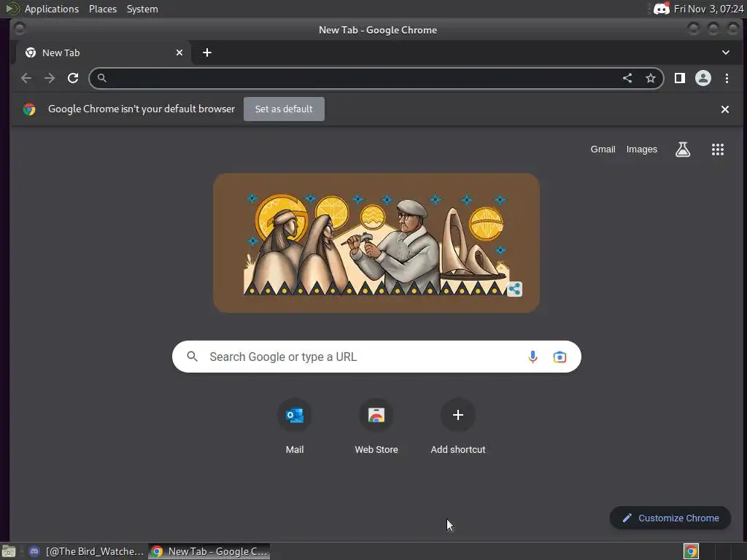Open the Places menu
Image resolution: width=747 pixels, height=560 pixels.
[x=103, y=9]
